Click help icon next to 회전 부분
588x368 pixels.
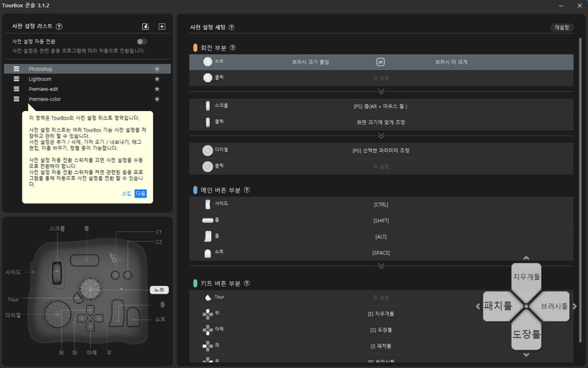coord(233,48)
